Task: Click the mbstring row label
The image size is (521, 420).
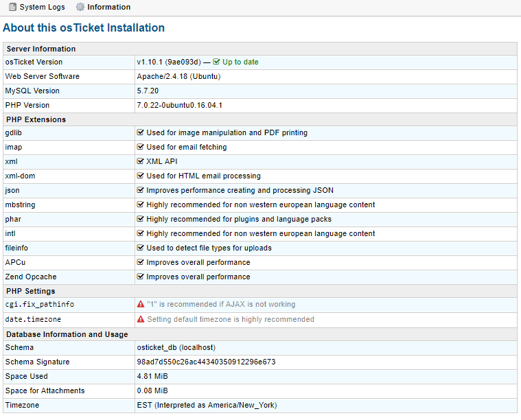Action: coord(20,205)
